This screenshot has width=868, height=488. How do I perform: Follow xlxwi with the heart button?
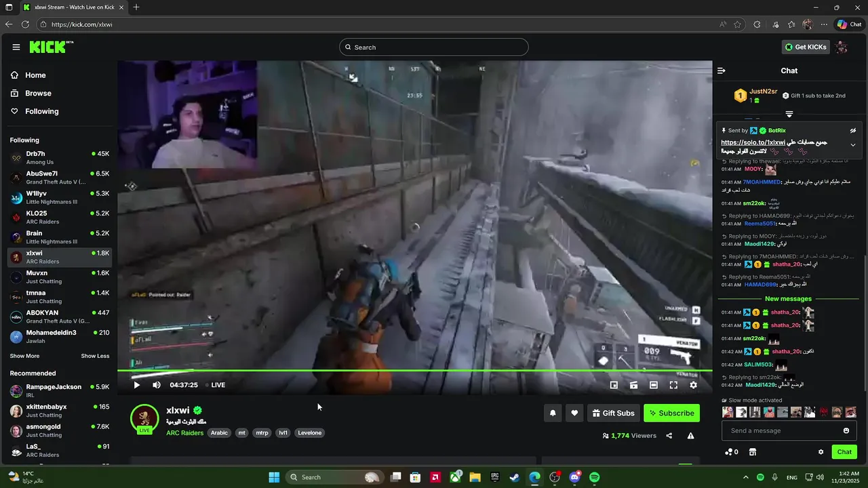[x=574, y=413]
